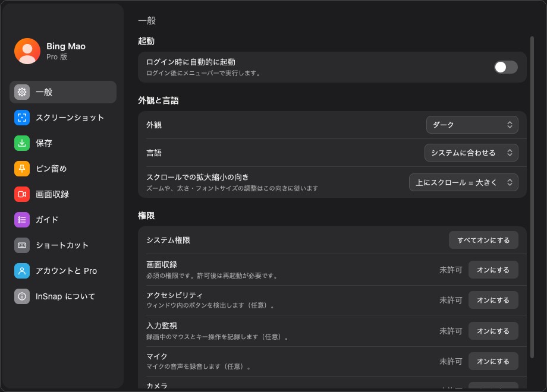Open the scroll zoom direction dropdown

pyautogui.click(x=463, y=182)
